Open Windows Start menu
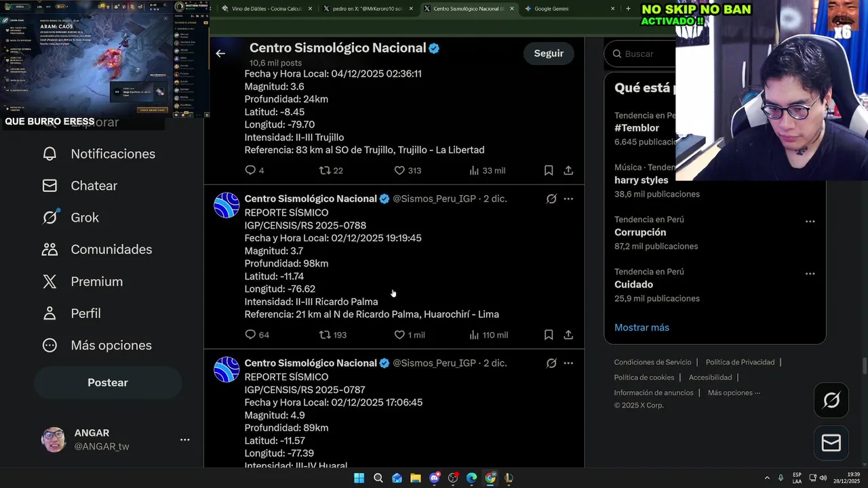Screen dimensions: 868x488 tap(359, 478)
